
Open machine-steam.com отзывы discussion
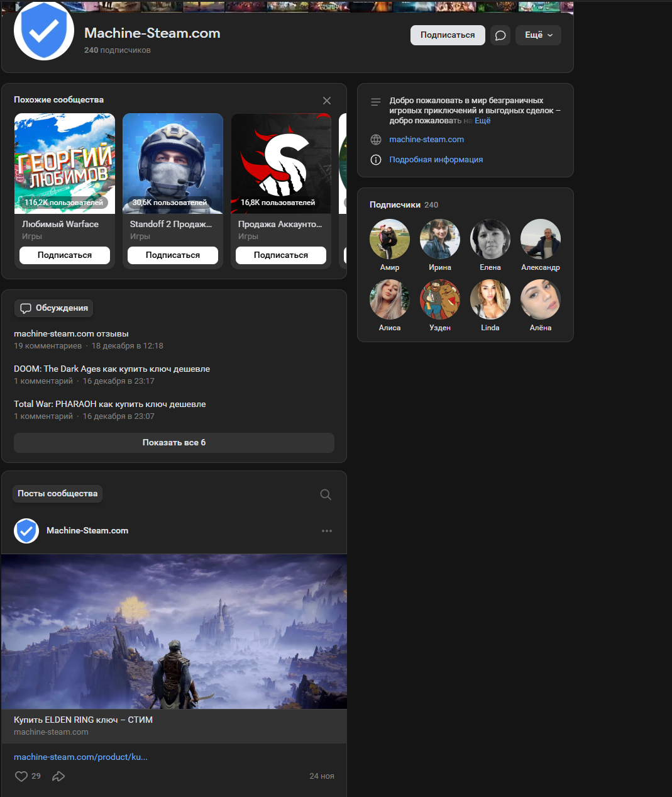point(71,334)
